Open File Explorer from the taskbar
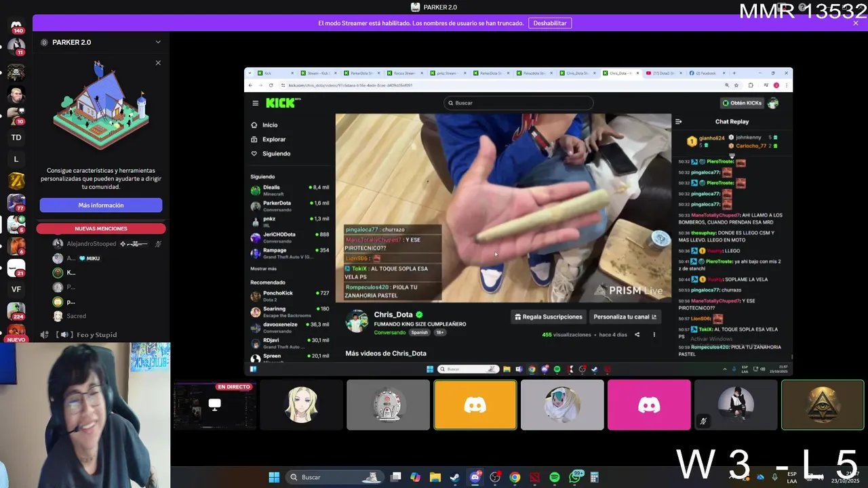 coord(435,477)
